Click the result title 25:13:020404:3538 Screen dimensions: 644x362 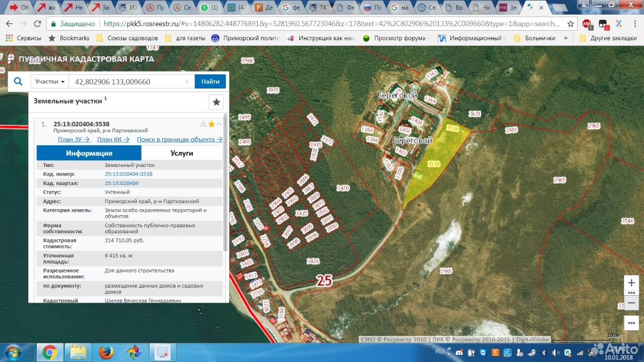pyautogui.click(x=82, y=124)
